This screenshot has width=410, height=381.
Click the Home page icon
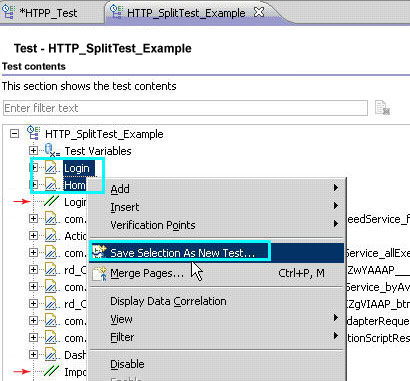[51, 185]
